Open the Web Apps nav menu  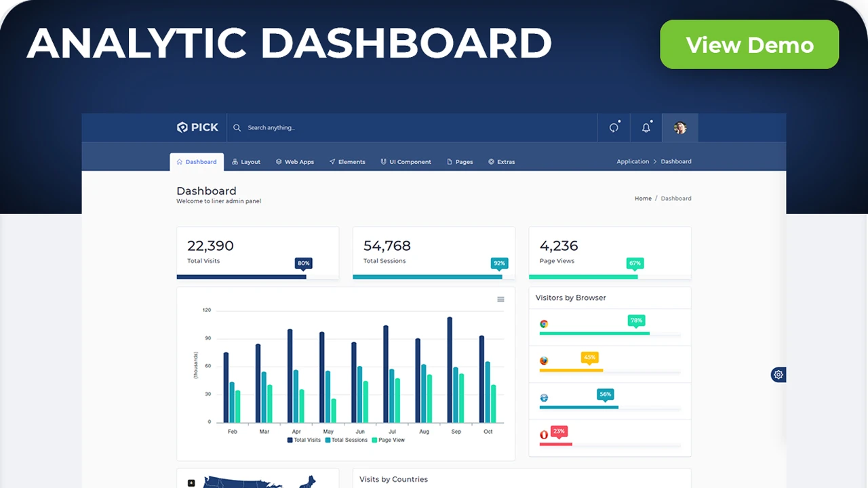click(x=295, y=162)
